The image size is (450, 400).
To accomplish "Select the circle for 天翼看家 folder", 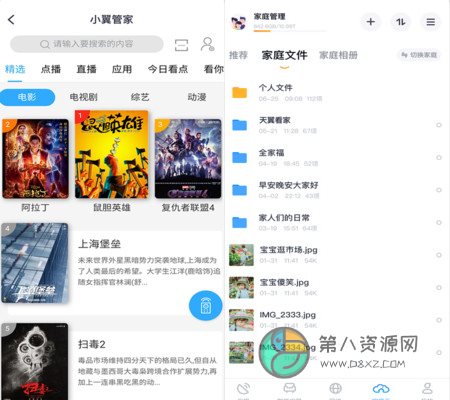I will coord(439,125).
